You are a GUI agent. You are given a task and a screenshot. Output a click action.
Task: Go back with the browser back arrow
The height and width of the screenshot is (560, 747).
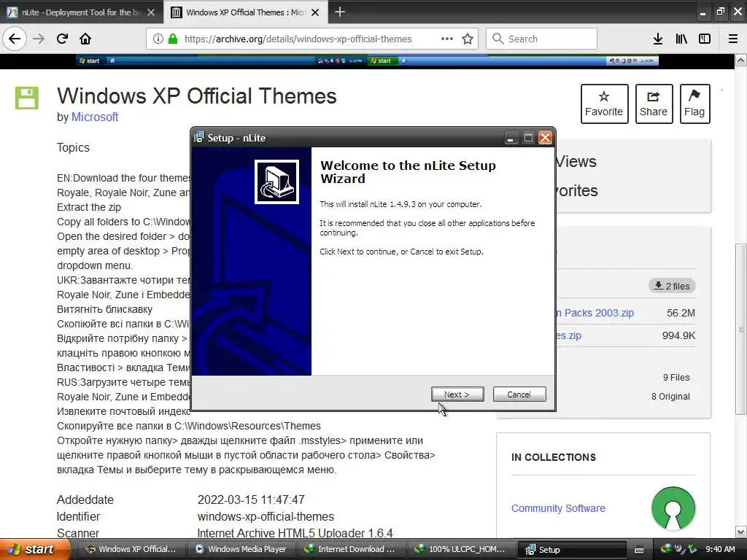[x=15, y=39]
